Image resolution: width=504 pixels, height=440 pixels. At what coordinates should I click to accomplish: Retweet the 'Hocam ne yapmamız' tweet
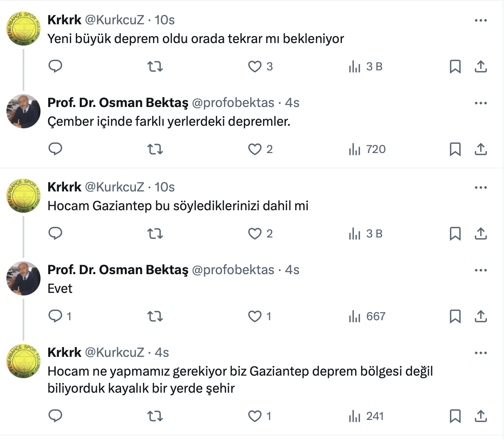point(155,416)
